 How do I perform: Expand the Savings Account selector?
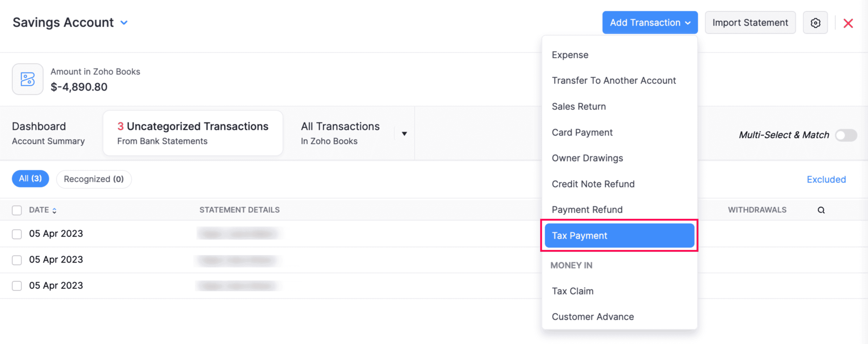click(124, 22)
